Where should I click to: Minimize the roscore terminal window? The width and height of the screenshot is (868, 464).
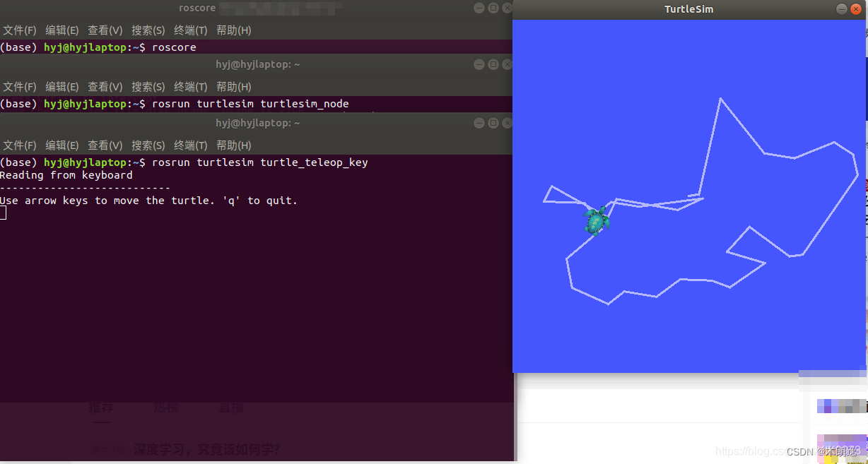(x=479, y=8)
